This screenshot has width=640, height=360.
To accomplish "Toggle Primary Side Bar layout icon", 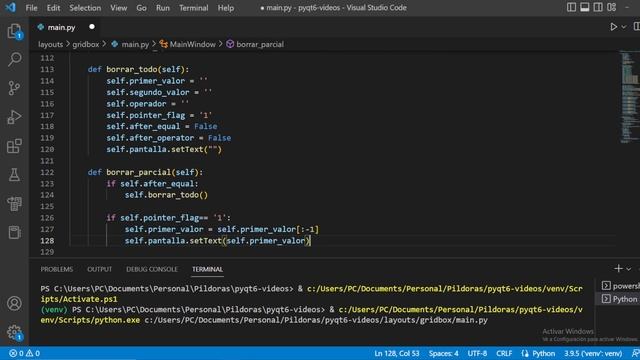I will (x=571, y=7).
